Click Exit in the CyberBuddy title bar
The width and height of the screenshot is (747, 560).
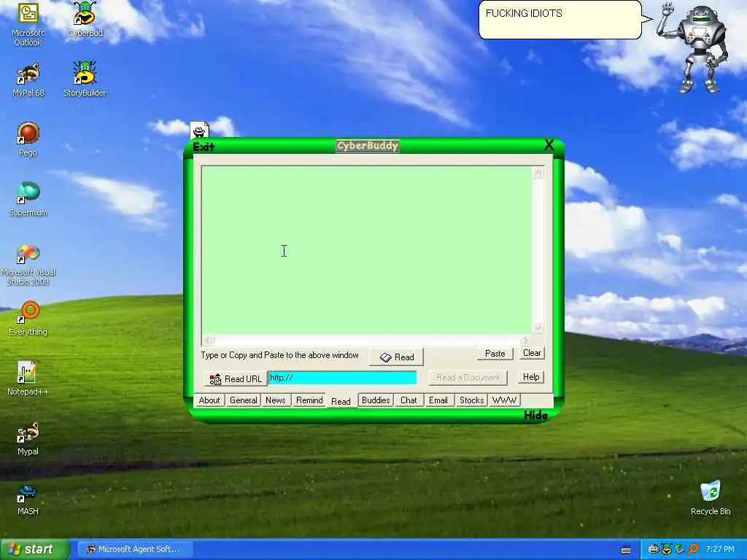pos(204,147)
